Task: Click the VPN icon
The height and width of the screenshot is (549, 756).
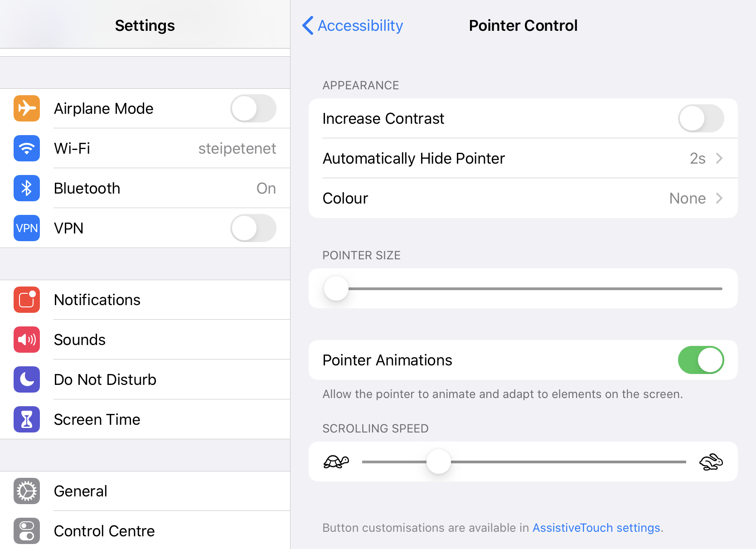Action: (26, 228)
